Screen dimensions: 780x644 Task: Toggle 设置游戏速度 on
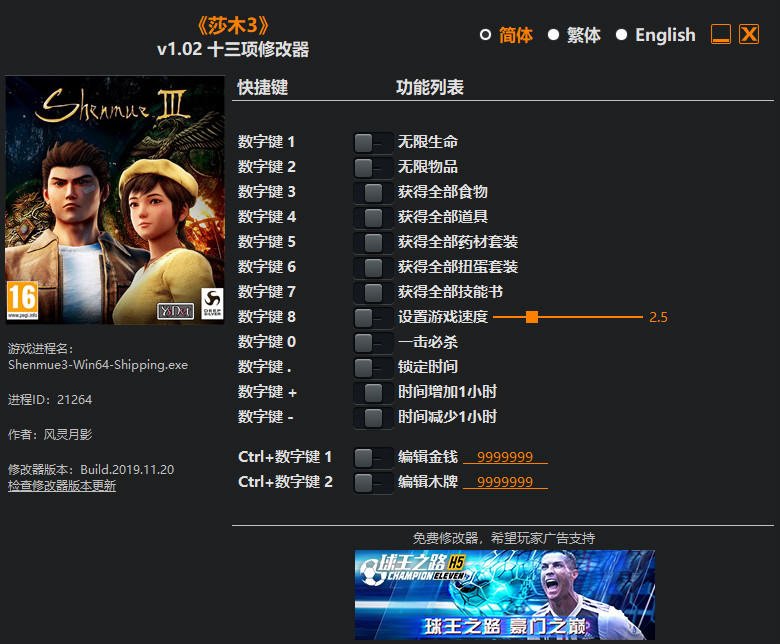click(372, 317)
